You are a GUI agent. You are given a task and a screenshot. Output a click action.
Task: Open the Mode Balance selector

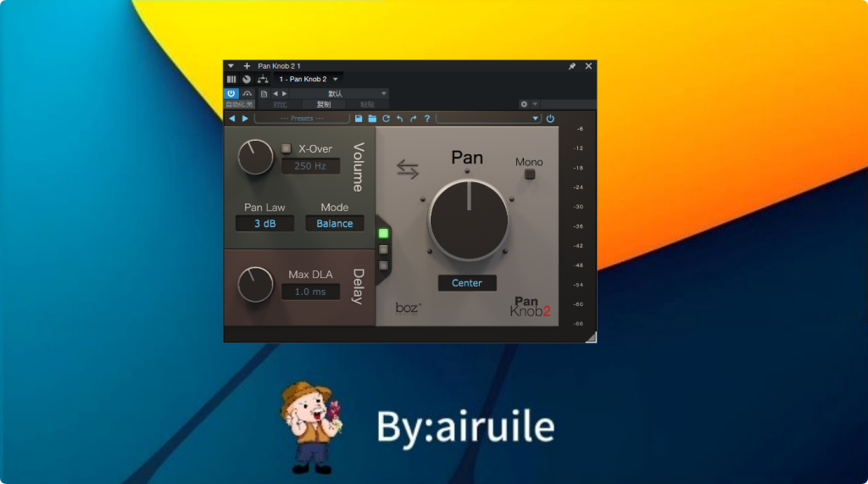tap(335, 224)
